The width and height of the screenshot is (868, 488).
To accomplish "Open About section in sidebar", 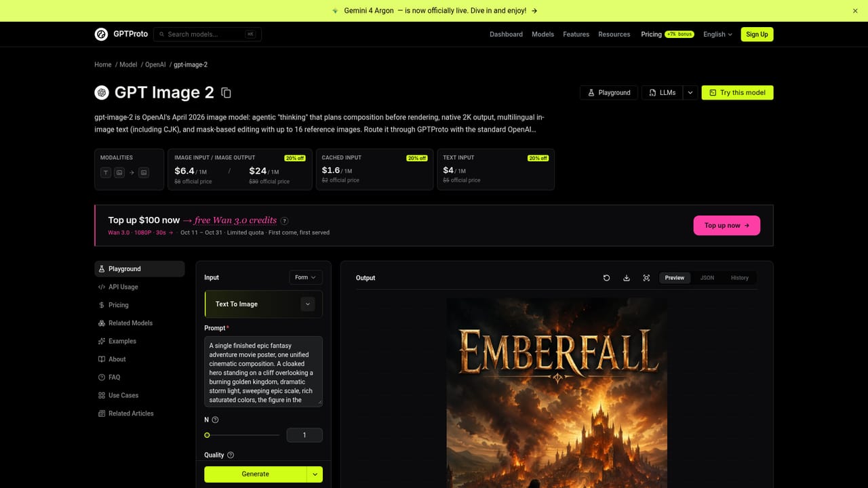I will click(x=139, y=359).
